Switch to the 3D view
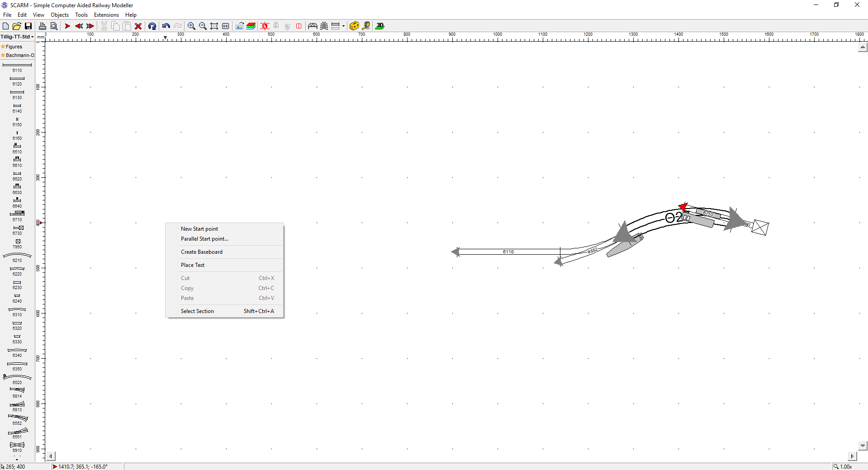 point(380,26)
